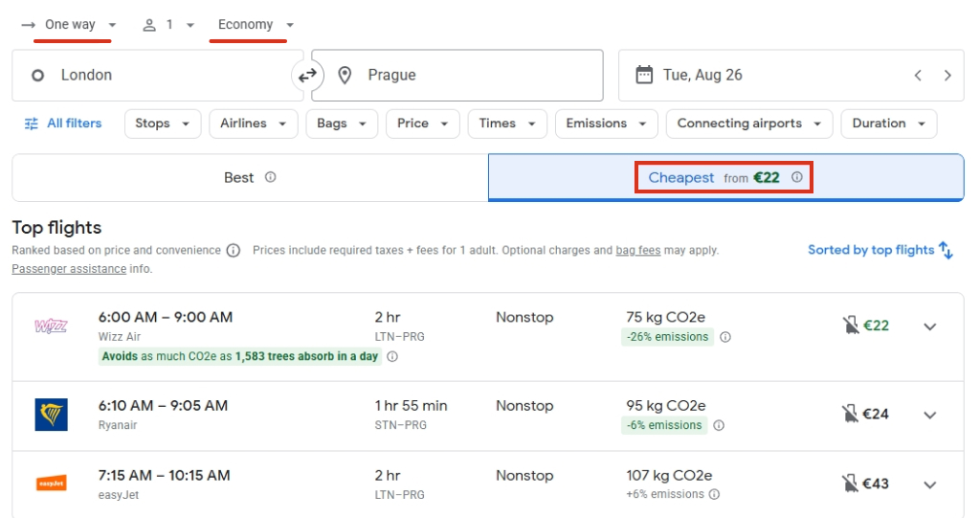The width and height of the screenshot is (980, 518).
Task: Click the Top flights heading
Action: coord(56,228)
